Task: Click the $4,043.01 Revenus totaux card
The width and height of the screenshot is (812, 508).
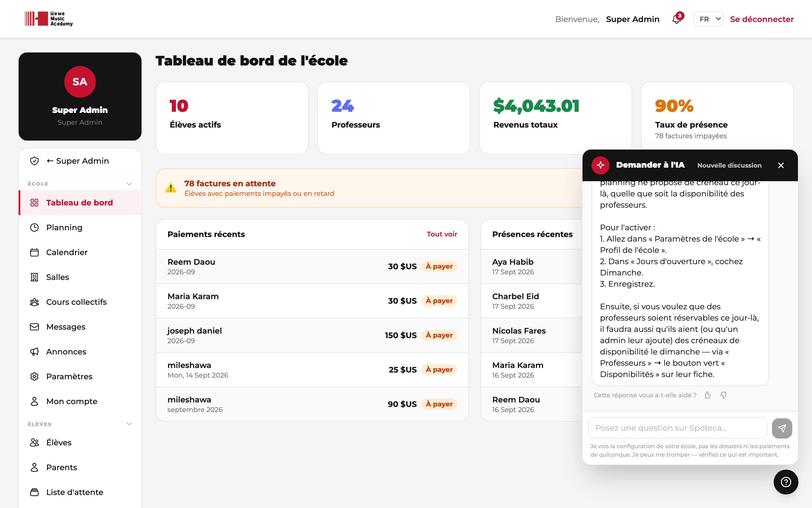Action: [x=555, y=118]
